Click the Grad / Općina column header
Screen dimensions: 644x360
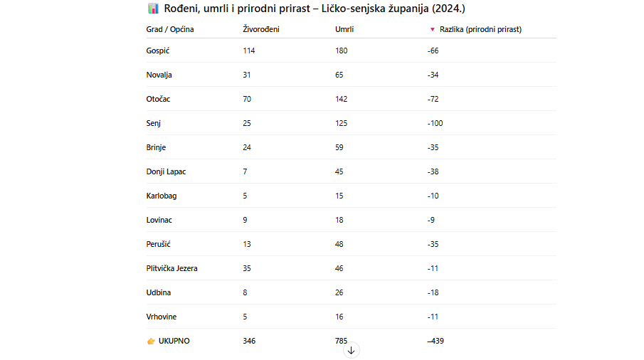(x=169, y=29)
